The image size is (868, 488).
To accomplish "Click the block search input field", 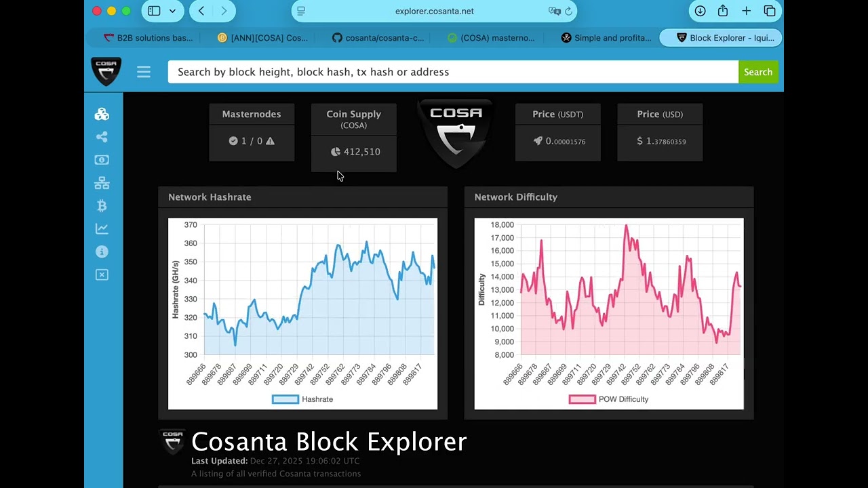I will [x=453, y=72].
